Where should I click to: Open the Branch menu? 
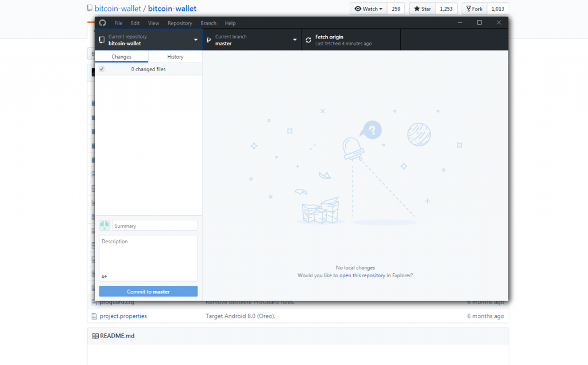click(x=208, y=23)
